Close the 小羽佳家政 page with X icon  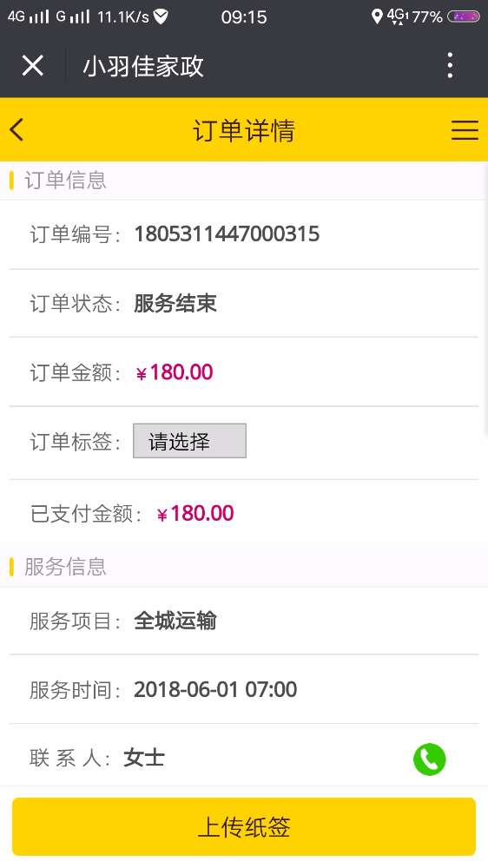[x=33, y=66]
